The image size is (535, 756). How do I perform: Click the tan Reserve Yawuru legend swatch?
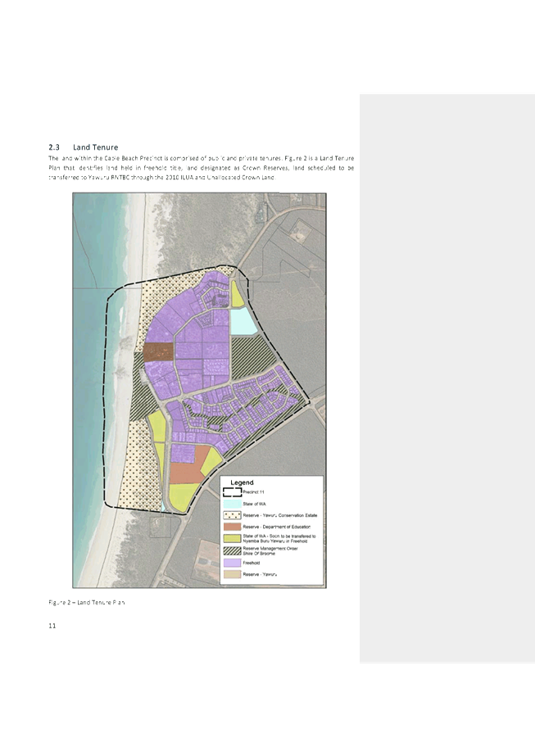[x=233, y=575]
